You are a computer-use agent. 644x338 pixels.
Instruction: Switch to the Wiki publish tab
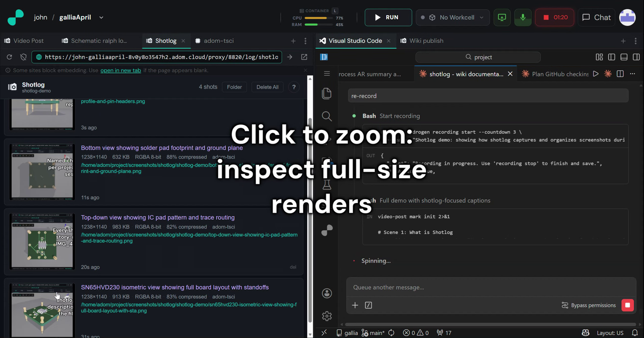click(422, 41)
